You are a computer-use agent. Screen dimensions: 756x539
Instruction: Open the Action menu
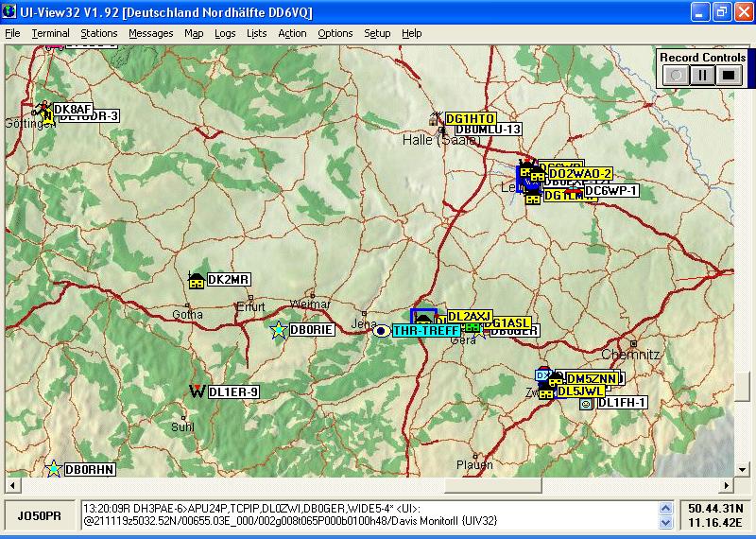[292, 33]
